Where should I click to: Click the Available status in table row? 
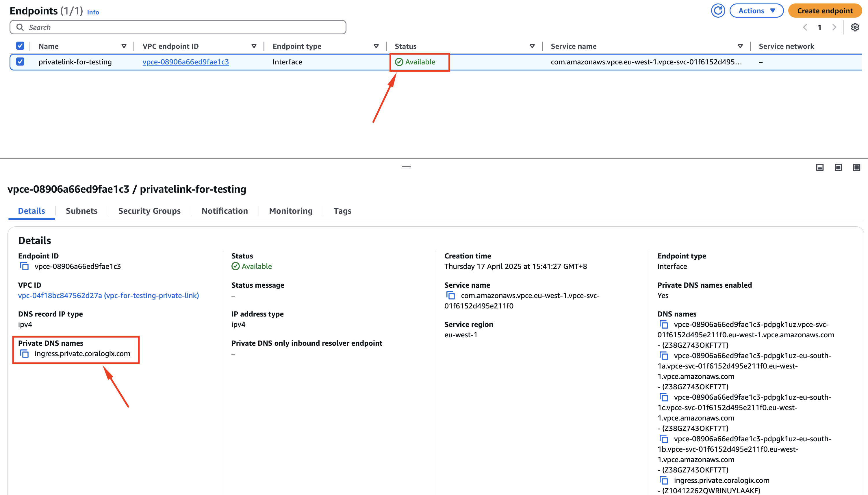(415, 62)
